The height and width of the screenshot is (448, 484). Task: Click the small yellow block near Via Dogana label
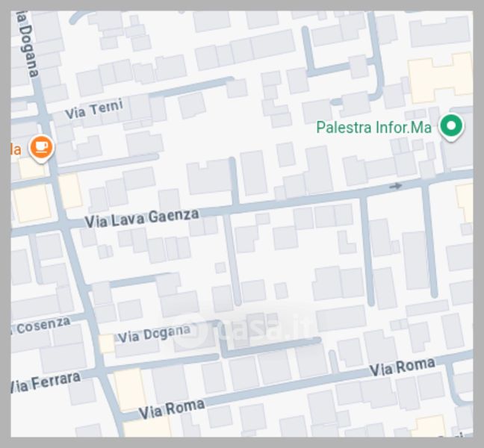[x=107, y=343]
